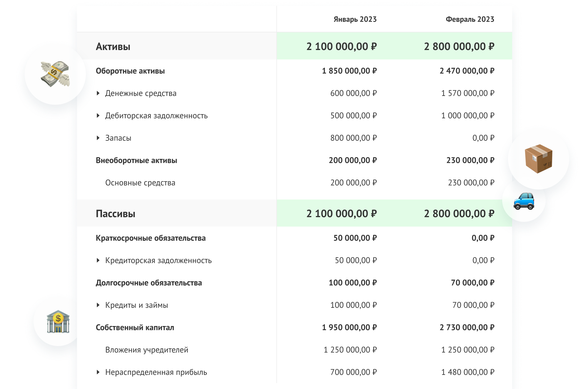Click the cardboard box package icon
Screen dimensions: 588x389
click(538, 159)
